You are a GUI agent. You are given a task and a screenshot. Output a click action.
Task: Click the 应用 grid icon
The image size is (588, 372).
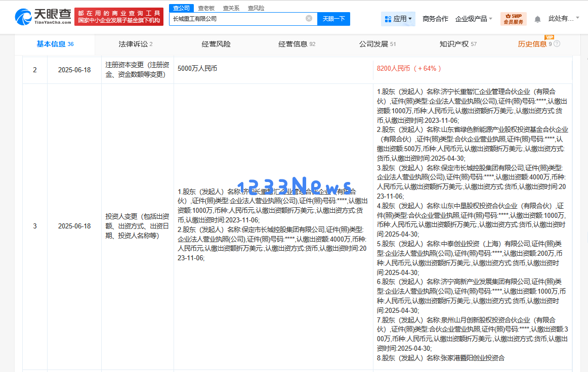coord(388,19)
